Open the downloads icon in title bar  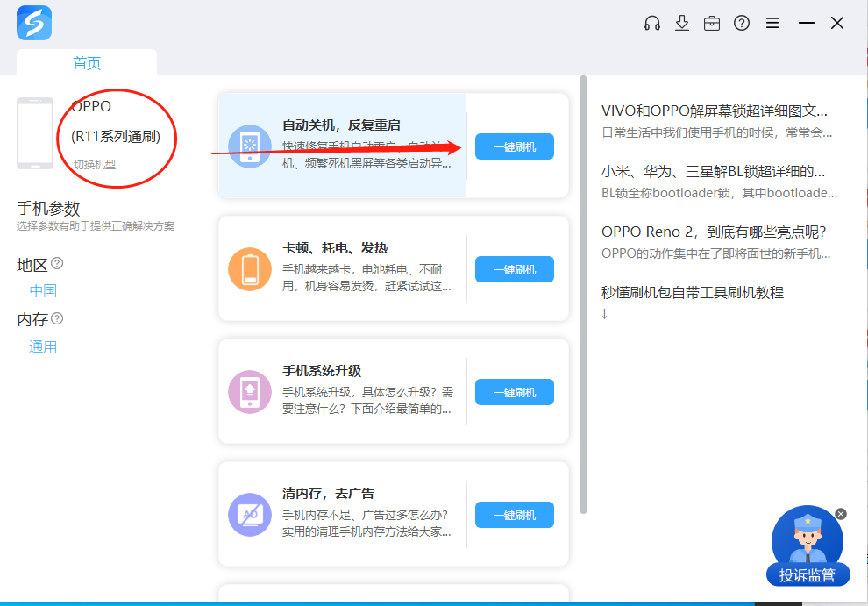pos(682,23)
